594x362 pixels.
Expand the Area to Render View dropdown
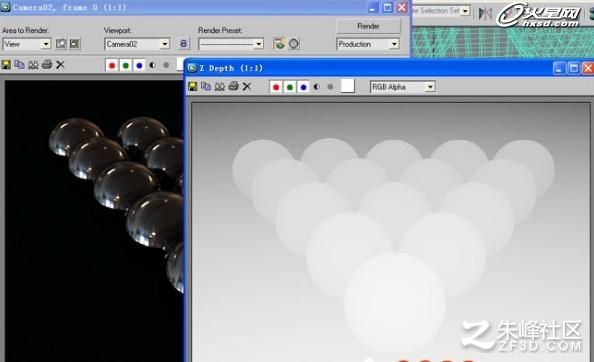(27, 44)
